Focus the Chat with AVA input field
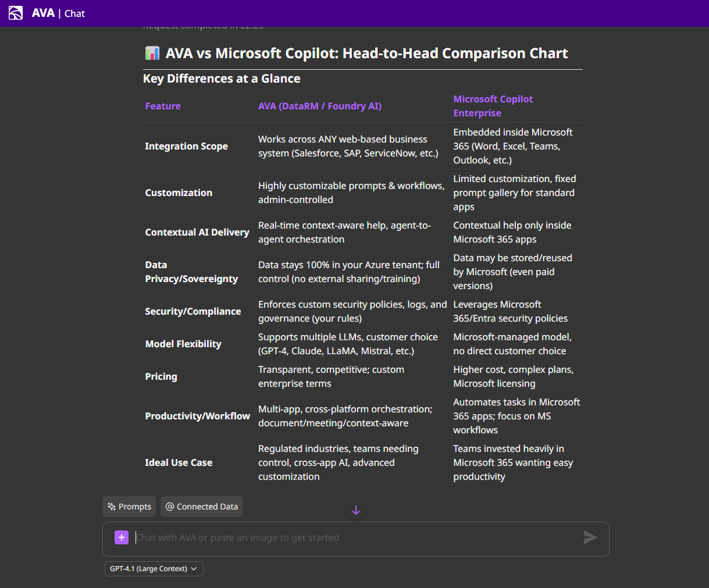709x588 pixels. click(x=355, y=538)
